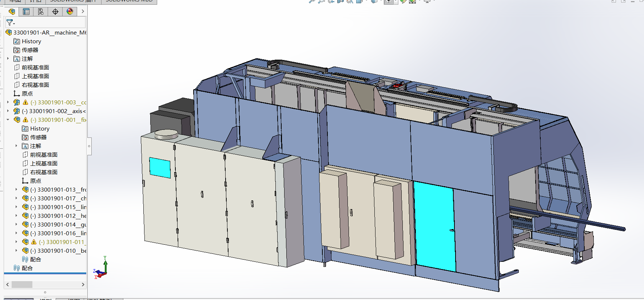
Task: Select the 33001901-015 component label
Action: tap(58, 207)
